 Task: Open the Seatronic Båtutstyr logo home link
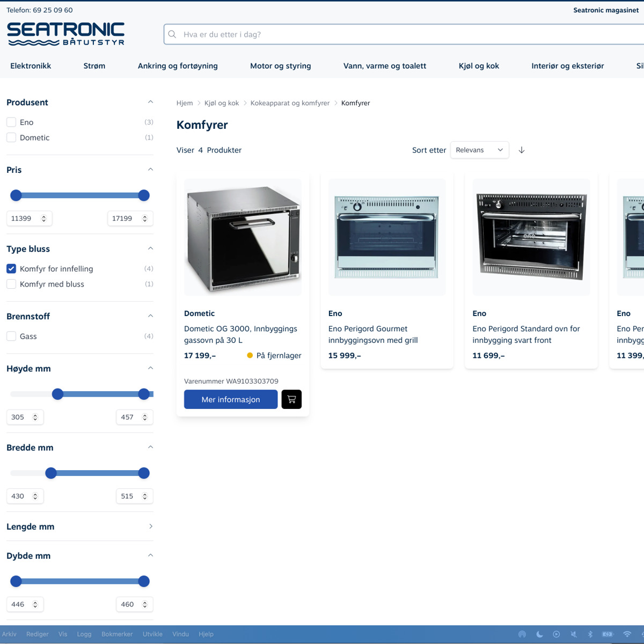[x=65, y=34]
